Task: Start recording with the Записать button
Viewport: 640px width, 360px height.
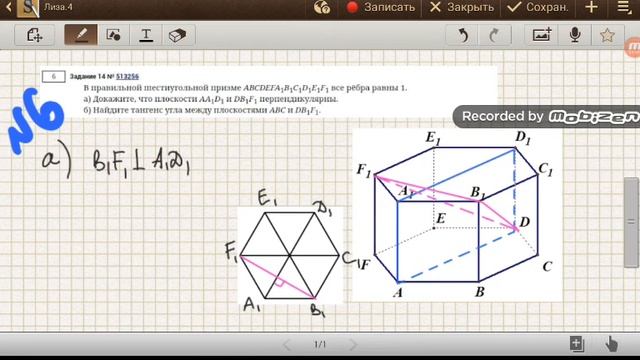Action: point(380,7)
